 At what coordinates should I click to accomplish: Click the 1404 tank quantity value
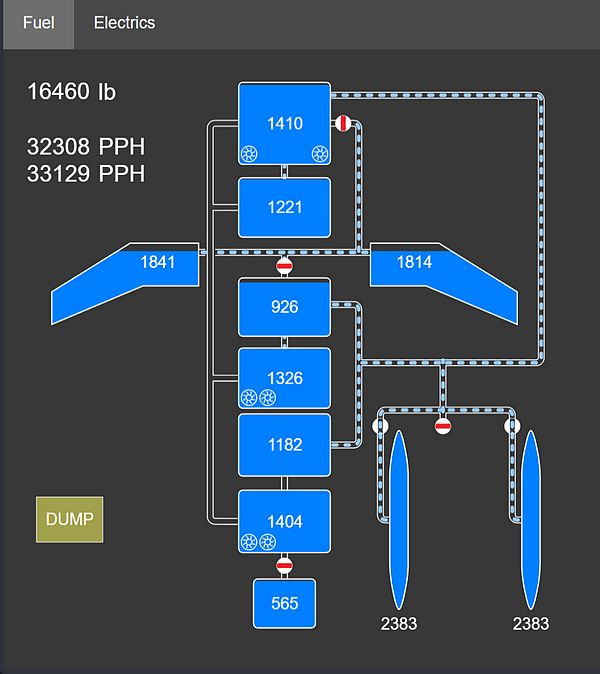click(285, 522)
